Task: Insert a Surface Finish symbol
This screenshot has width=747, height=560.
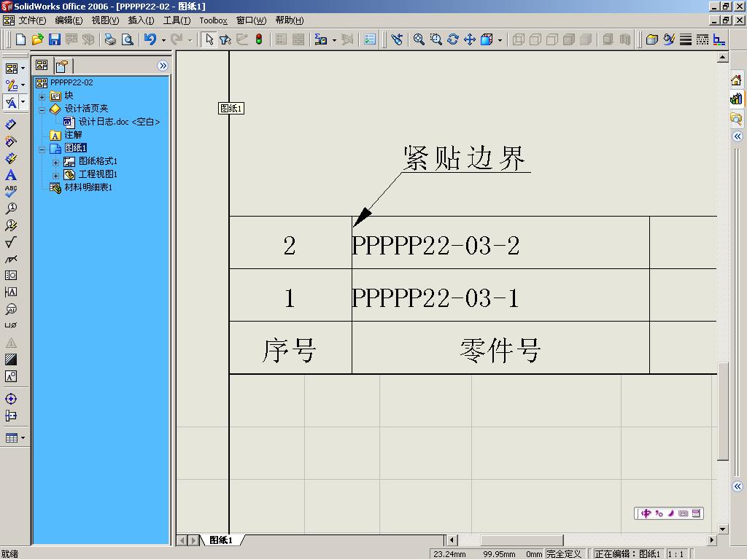Action: point(10,242)
